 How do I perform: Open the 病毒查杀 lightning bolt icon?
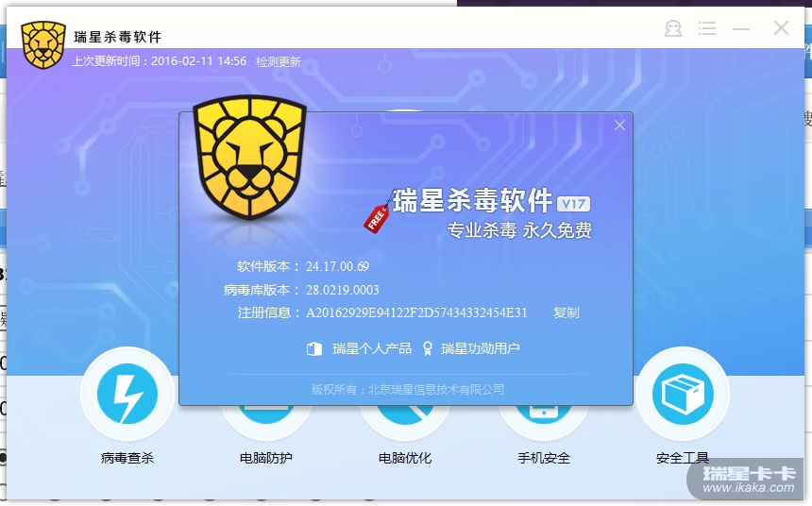coord(127,394)
